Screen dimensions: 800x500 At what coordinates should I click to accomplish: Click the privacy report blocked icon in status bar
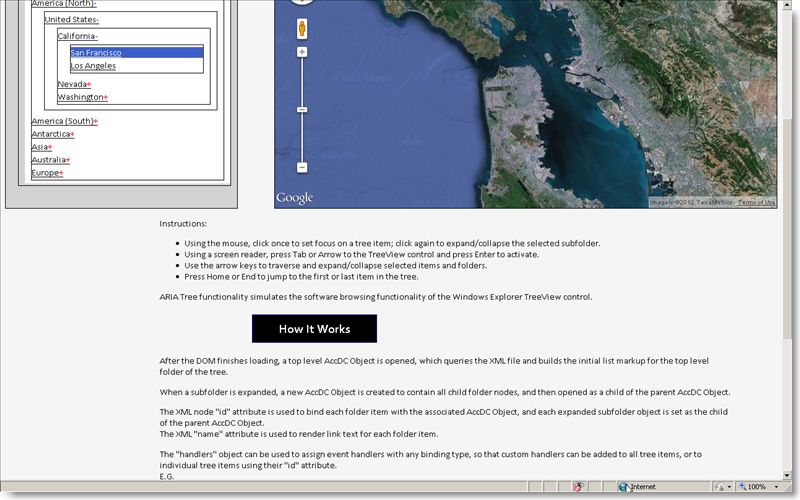tap(578, 487)
